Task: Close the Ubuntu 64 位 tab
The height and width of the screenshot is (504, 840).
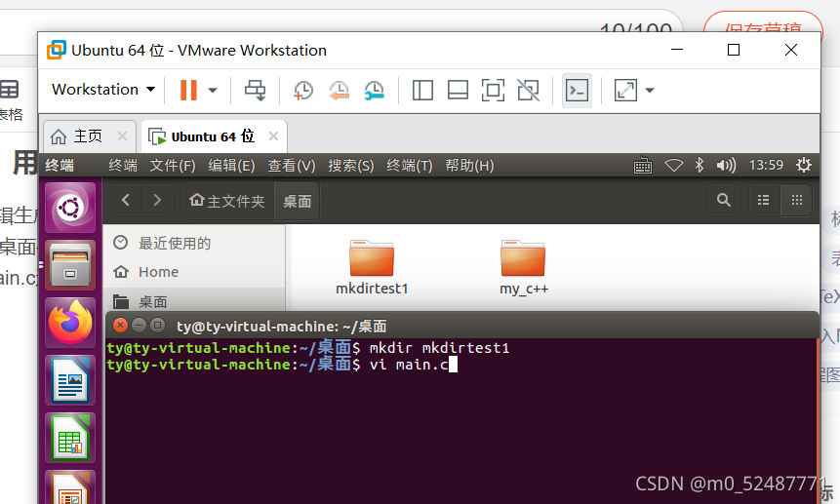Action: [274, 136]
